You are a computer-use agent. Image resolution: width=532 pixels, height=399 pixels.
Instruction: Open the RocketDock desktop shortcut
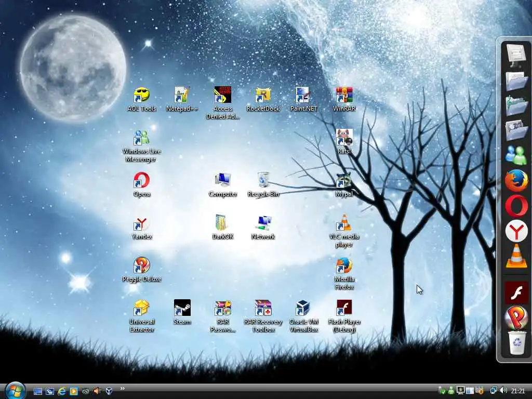(x=263, y=99)
